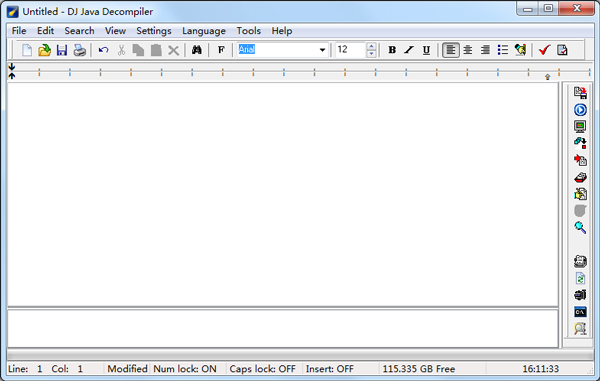Viewport: 600px width, 381px height.
Task: Increase font size with up arrow
Action: click(371, 46)
